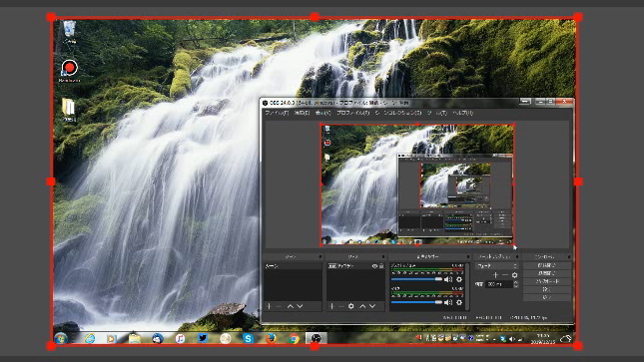Click the nested preview inside OBS window
644x362 pixels.
click(x=417, y=184)
